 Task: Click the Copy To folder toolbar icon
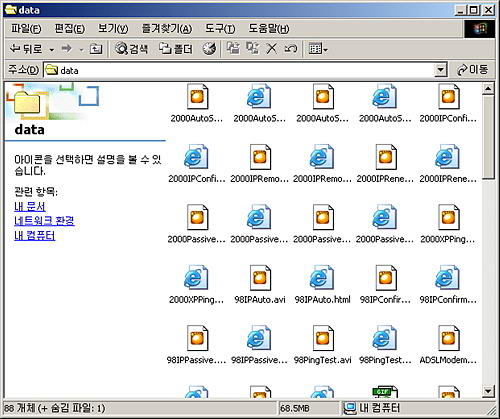pyautogui.click(x=252, y=49)
